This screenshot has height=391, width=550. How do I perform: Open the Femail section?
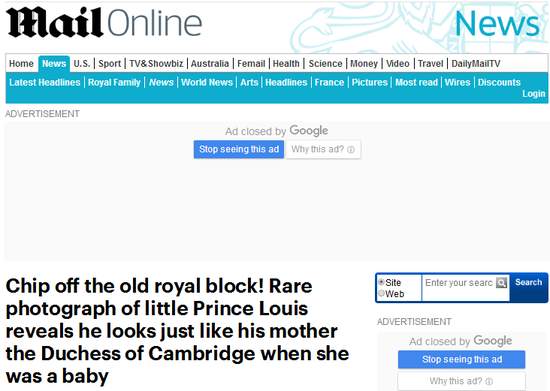251,64
